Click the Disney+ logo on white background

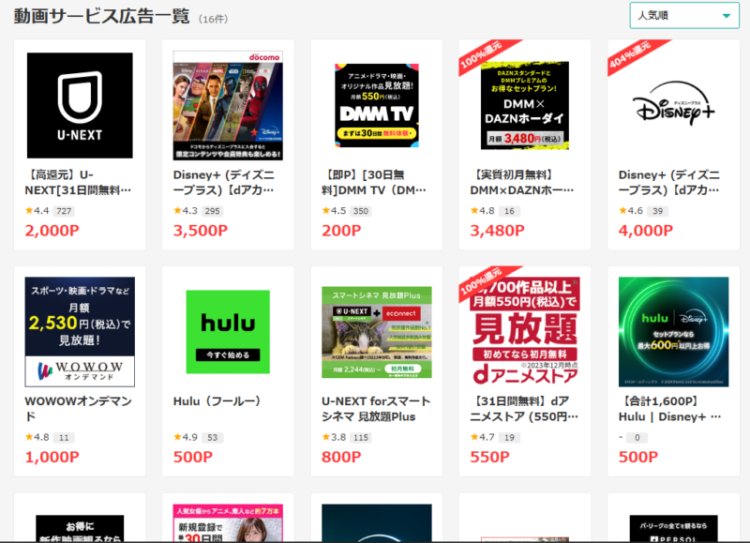[673, 104]
